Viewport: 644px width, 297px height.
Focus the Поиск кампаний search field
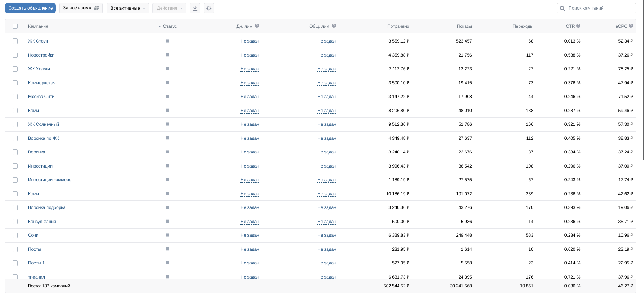[x=599, y=8]
